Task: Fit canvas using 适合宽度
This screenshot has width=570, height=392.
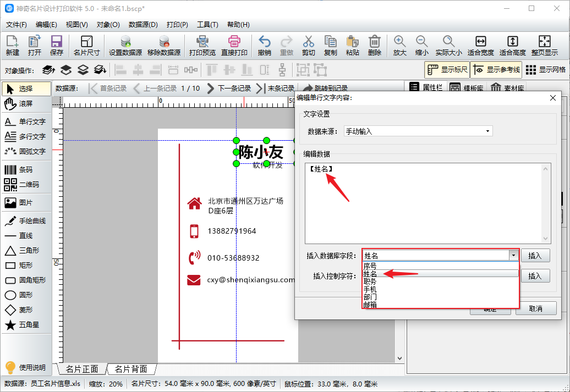Action: pyautogui.click(x=480, y=46)
